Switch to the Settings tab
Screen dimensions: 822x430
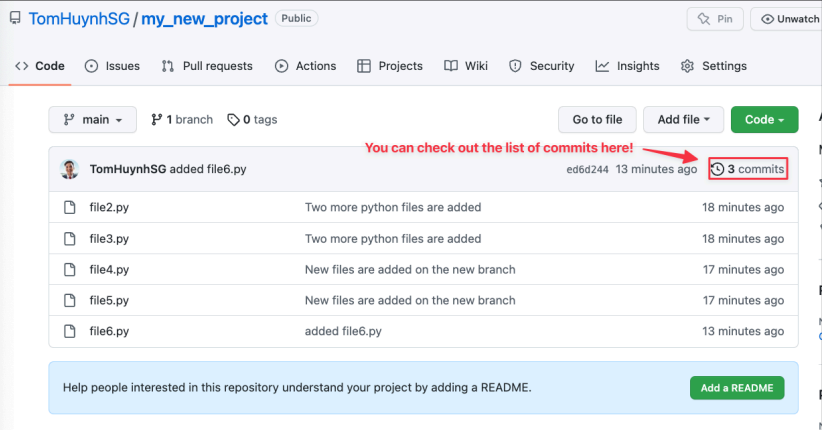tap(713, 66)
